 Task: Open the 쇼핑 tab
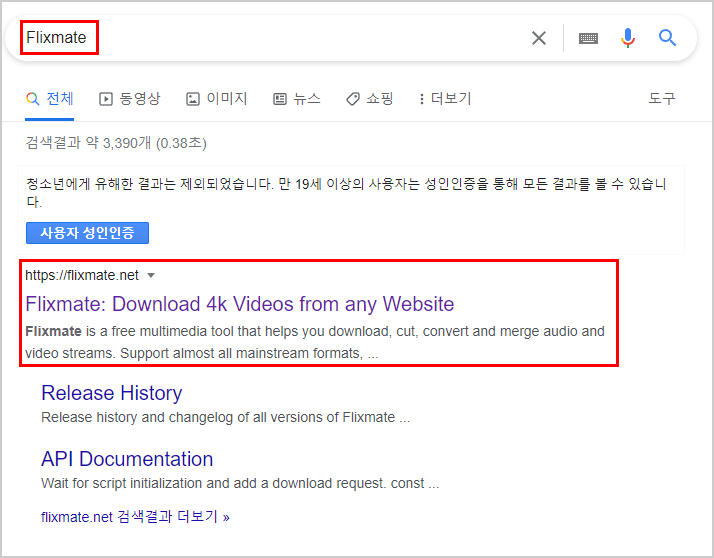coord(370,98)
